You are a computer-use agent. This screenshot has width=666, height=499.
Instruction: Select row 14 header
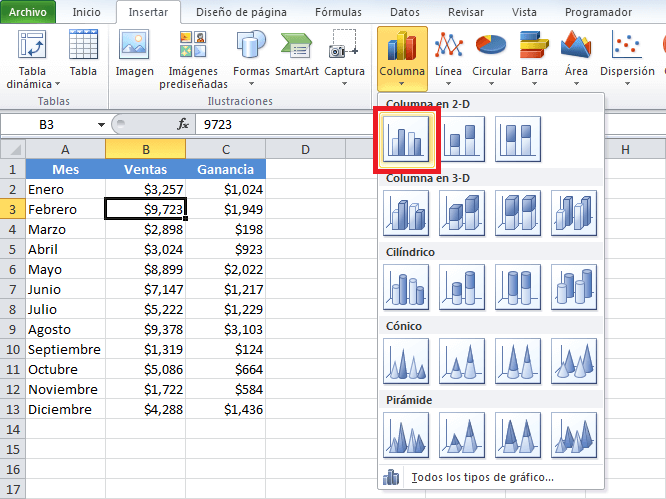point(13,429)
